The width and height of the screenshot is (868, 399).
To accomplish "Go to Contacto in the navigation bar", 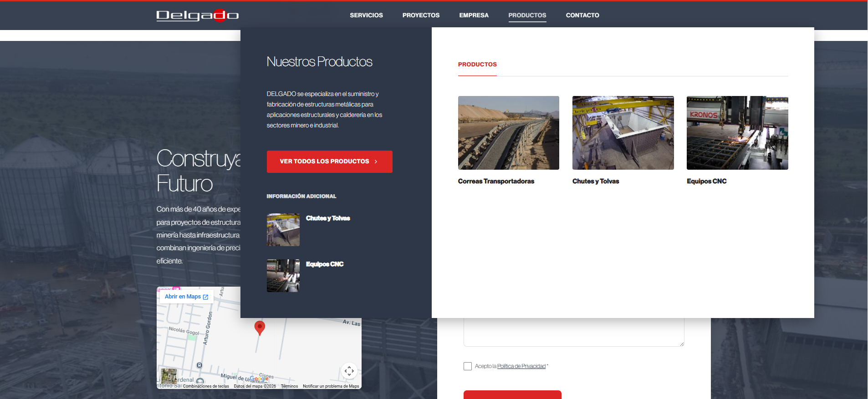I will tap(582, 15).
